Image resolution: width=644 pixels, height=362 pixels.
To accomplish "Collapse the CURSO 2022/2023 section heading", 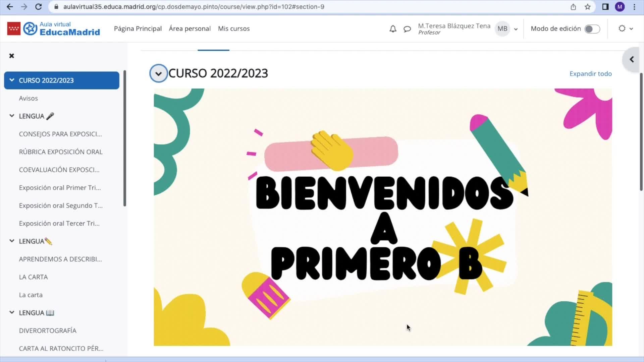I will [x=158, y=73].
